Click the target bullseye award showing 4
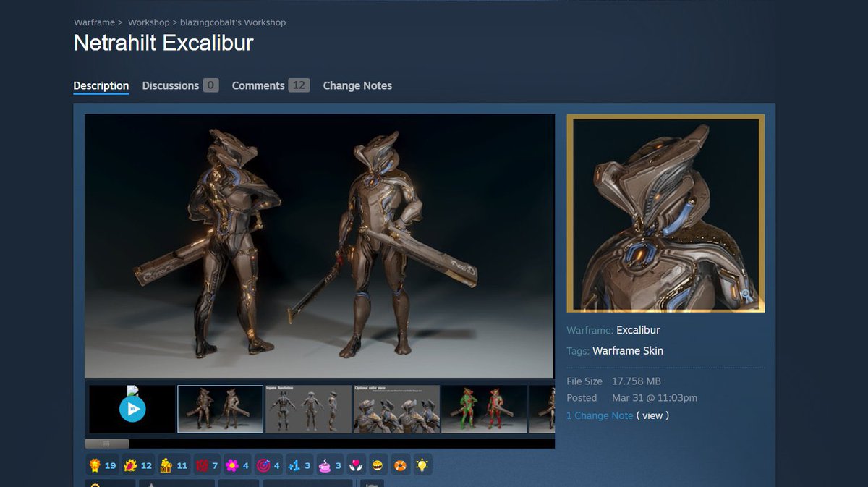 [x=268, y=465]
